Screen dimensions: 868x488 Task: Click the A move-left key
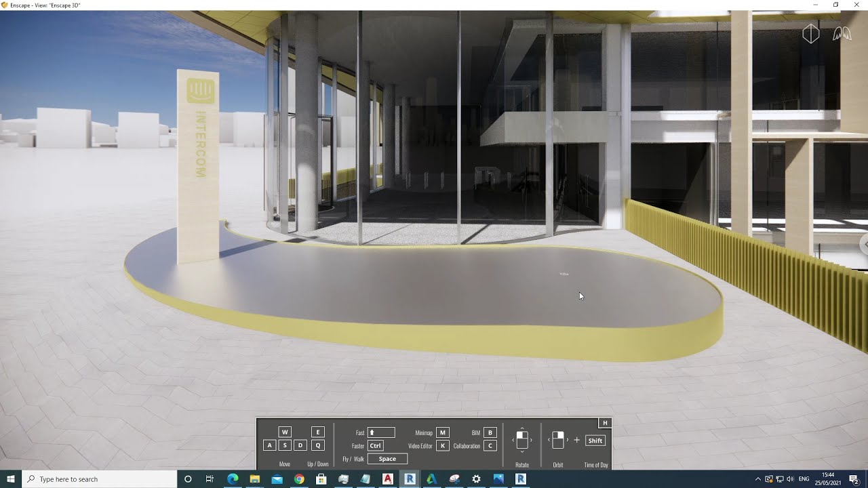tap(270, 445)
